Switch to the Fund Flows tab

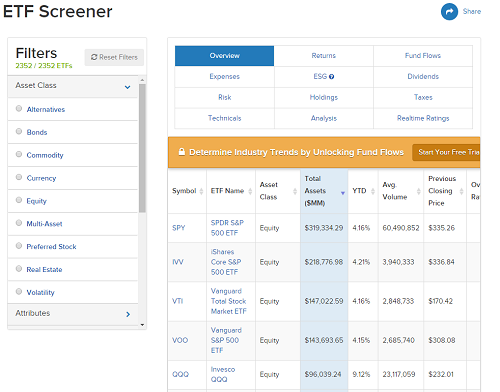pos(423,56)
